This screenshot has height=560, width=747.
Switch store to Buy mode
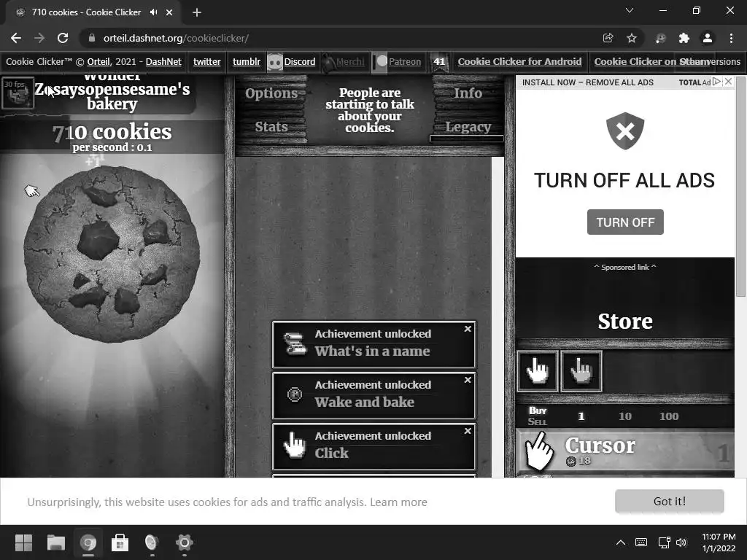538,411
